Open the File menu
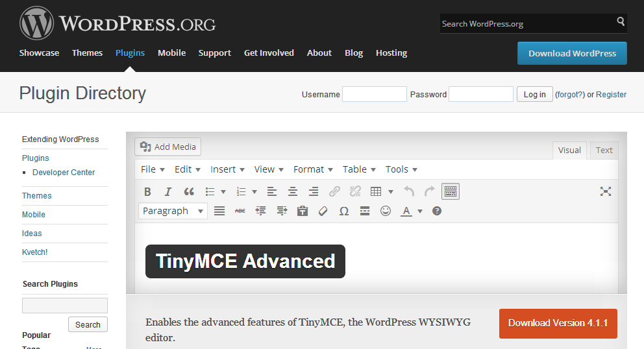 153,169
